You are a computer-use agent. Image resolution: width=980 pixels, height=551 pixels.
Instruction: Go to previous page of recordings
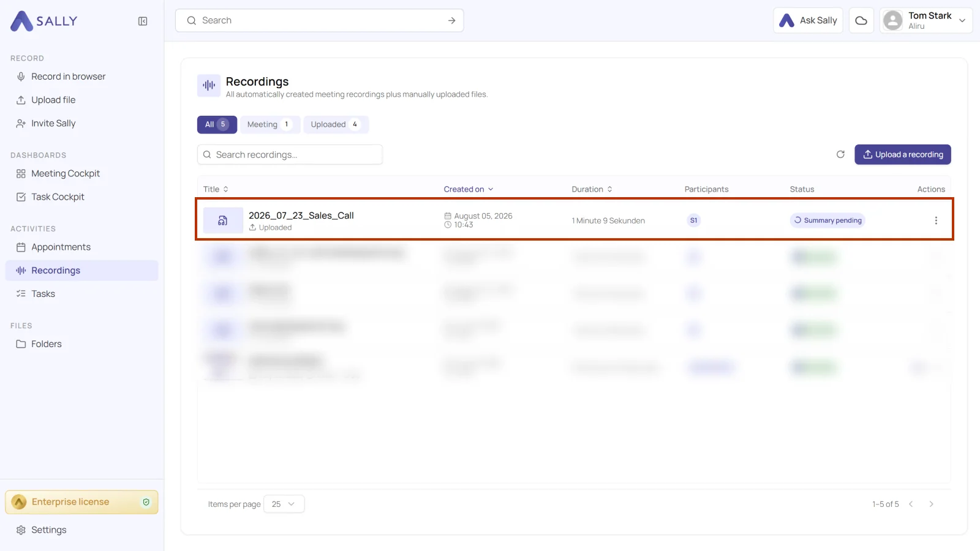point(911,504)
